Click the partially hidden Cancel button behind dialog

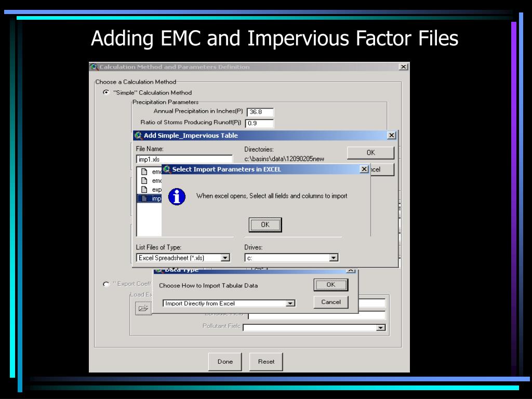[x=382, y=169]
